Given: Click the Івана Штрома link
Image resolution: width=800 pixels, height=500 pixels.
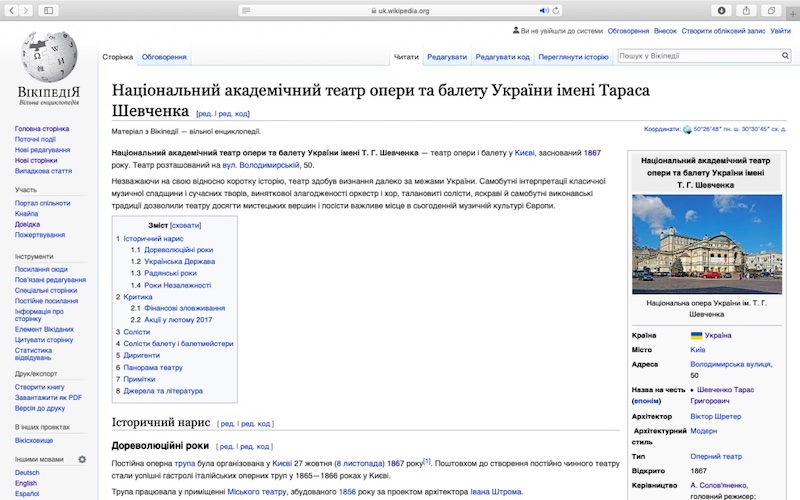Looking at the screenshot, I should coord(496,492).
